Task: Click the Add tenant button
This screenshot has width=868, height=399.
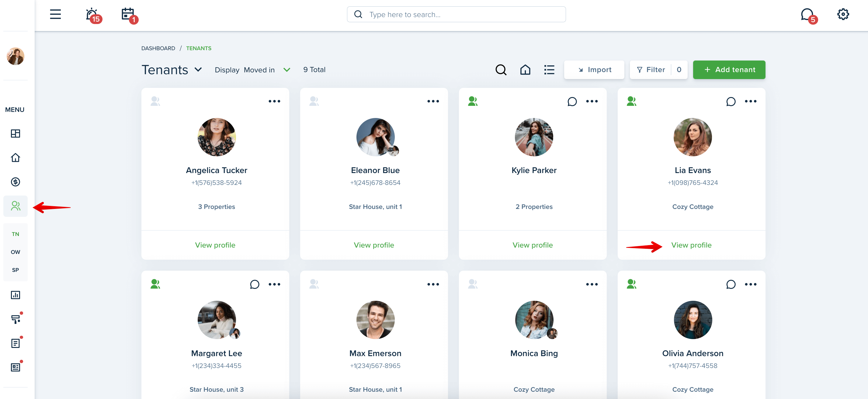Action: click(729, 70)
